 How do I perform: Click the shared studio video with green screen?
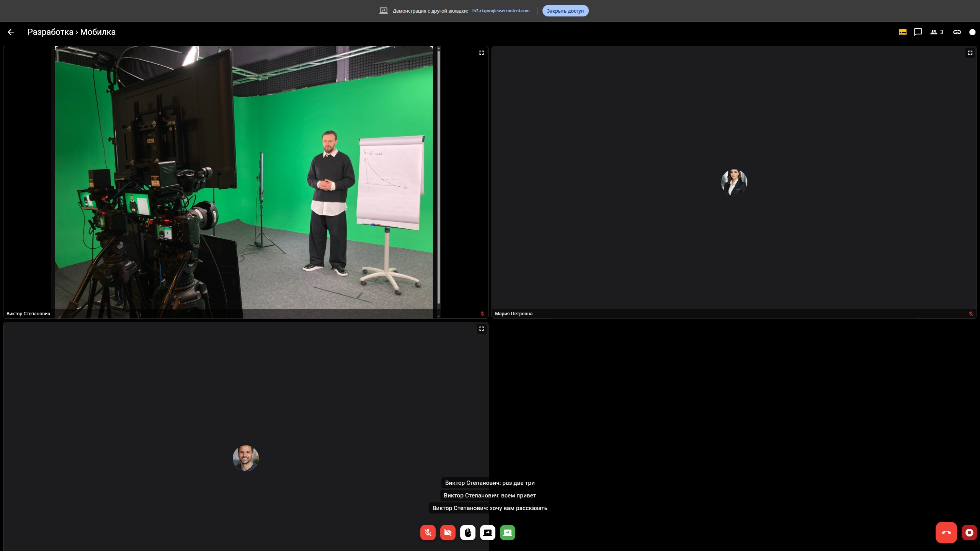coord(244,182)
